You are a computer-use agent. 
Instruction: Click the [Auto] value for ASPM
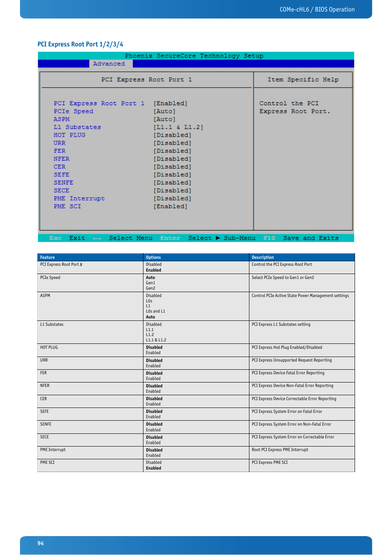(164, 119)
